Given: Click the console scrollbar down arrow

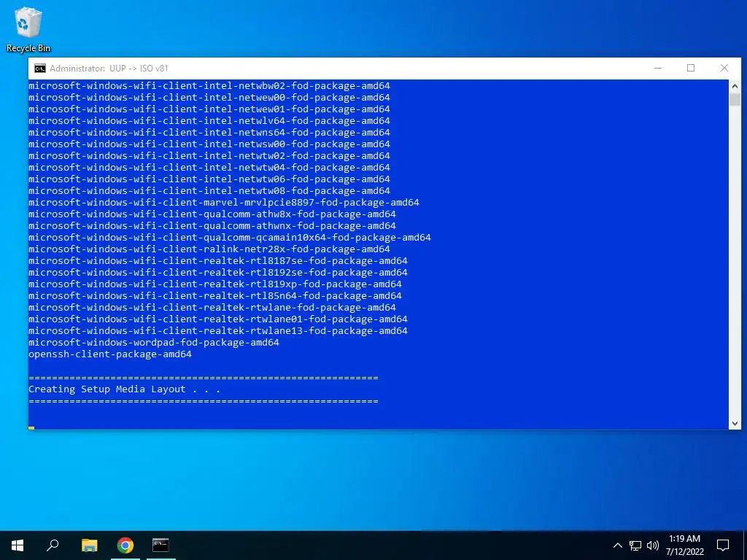Looking at the screenshot, I should pyautogui.click(x=735, y=424).
